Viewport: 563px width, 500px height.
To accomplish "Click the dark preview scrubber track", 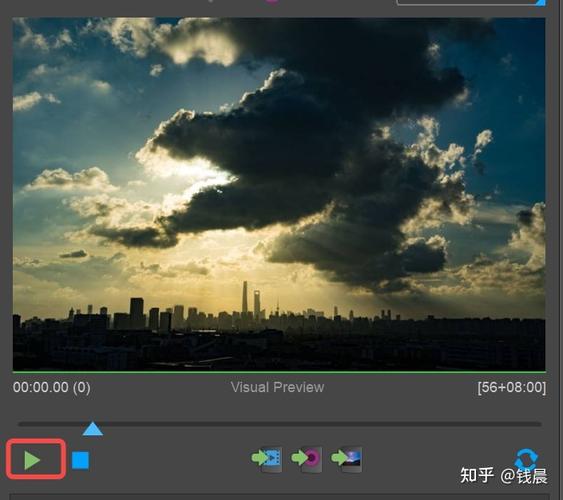I will coord(280,424).
